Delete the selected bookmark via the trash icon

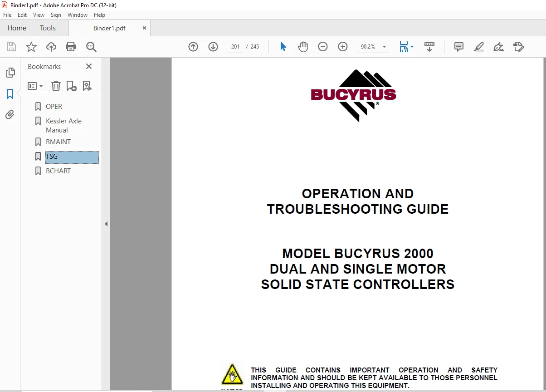56,86
